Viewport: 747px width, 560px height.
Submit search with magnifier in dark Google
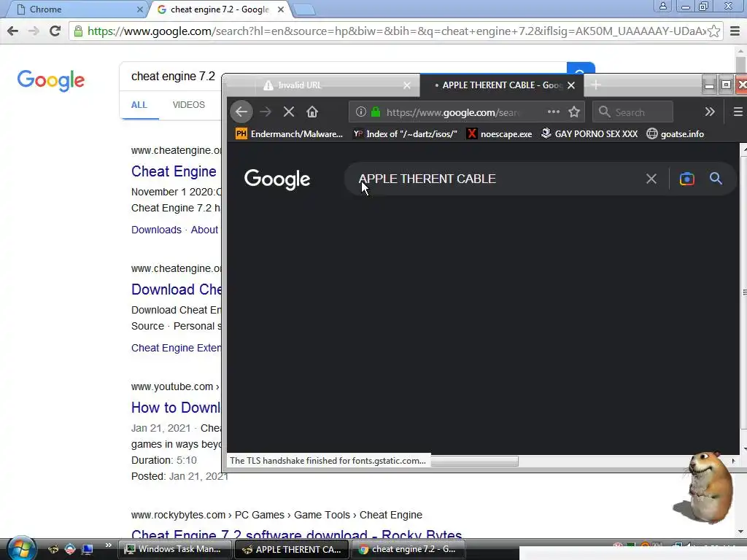(716, 179)
